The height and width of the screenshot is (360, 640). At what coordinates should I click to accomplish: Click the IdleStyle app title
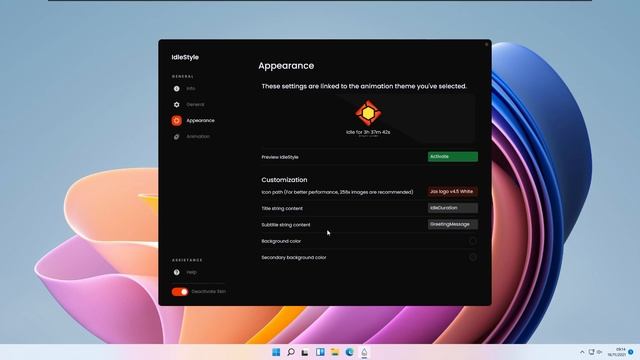pyautogui.click(x=185, y=57)
